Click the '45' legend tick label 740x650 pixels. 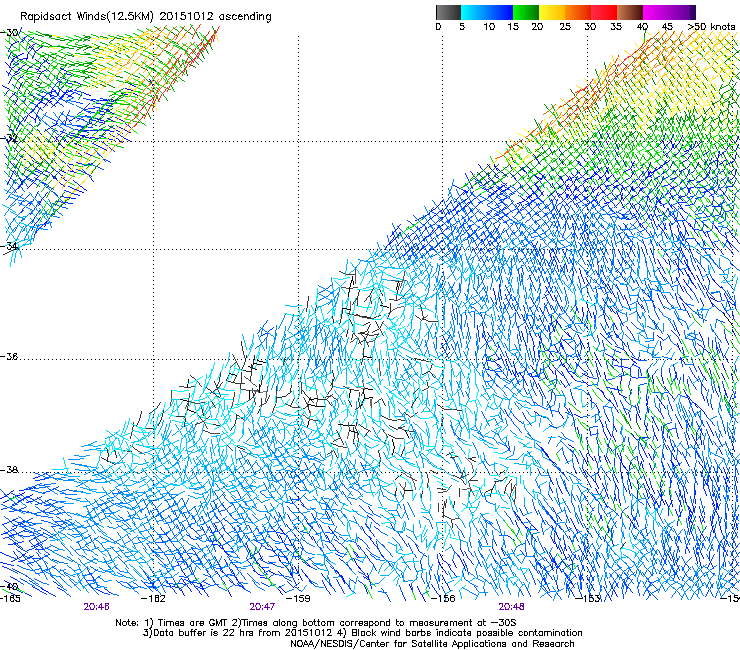click(667, 27)
